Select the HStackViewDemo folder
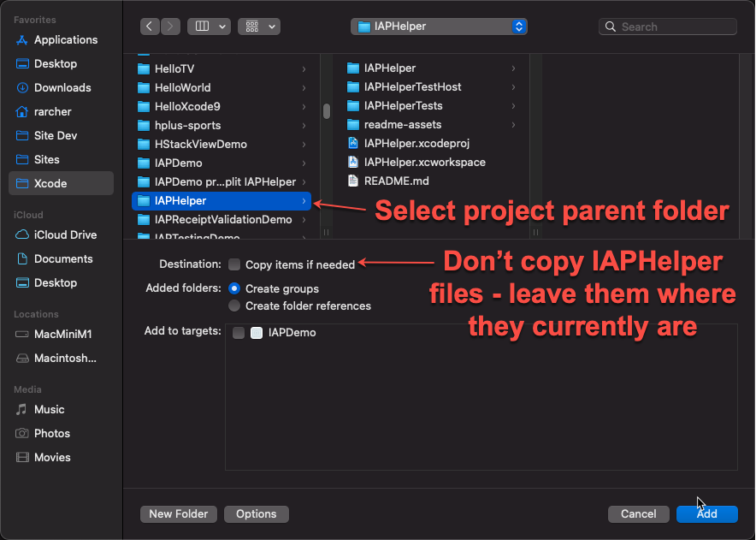This screenshot has width=756, height=540. point(221,145)
